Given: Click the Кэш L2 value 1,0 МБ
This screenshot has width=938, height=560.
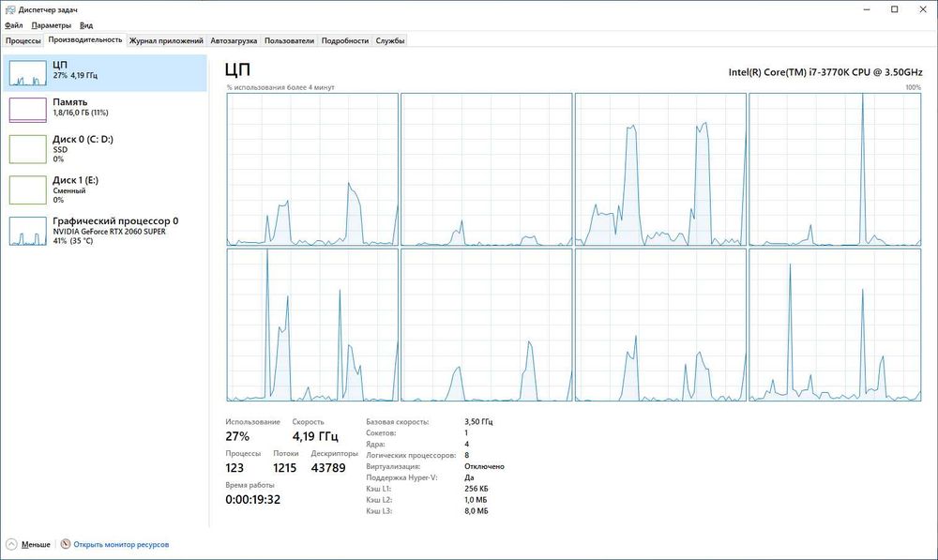Looking at the screenshot, I should [x=476, y=500].
